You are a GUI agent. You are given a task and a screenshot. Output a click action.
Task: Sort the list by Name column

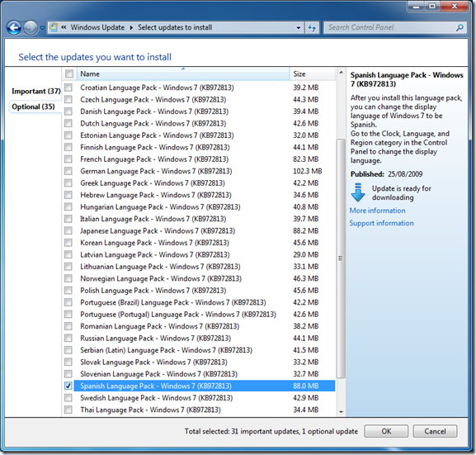[x=183, y=73]
